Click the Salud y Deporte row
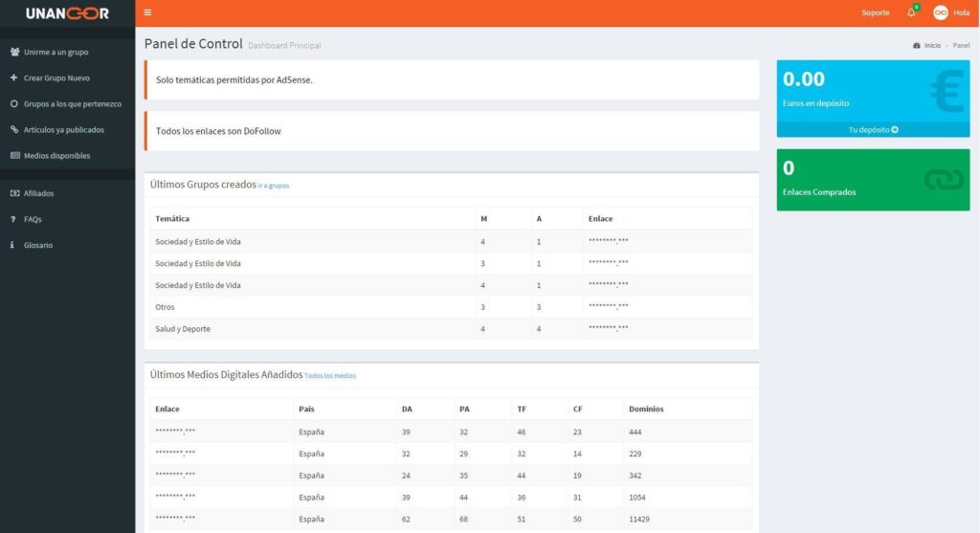 pyautogui.click(x=452, y=328)
